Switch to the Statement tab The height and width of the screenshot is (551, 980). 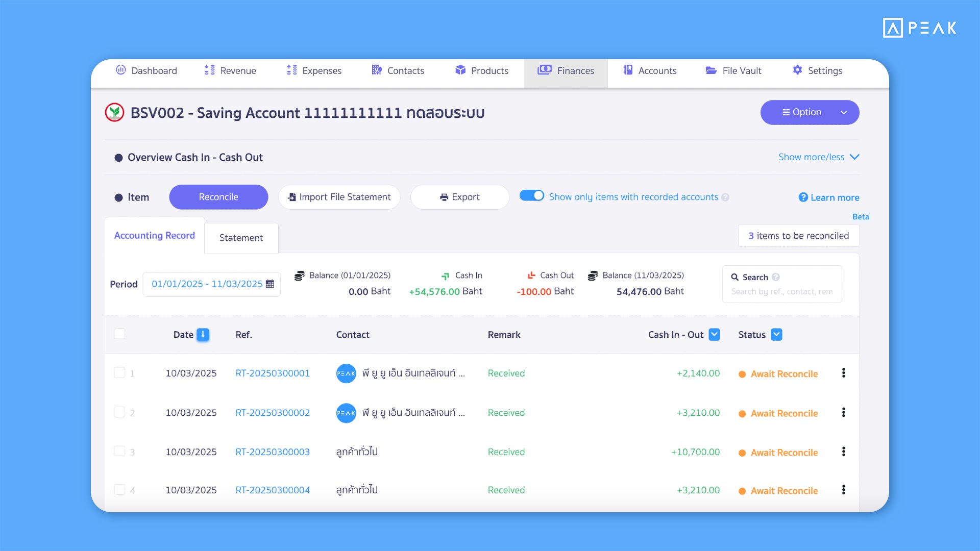[241, 238]
